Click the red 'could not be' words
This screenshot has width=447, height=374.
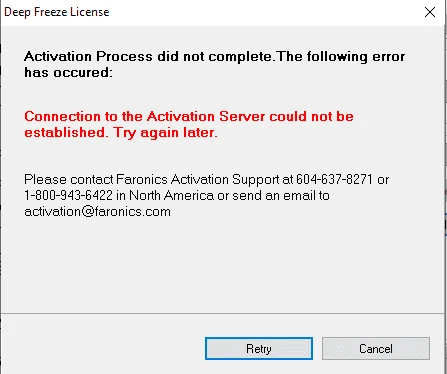click(x=311, y=116)
